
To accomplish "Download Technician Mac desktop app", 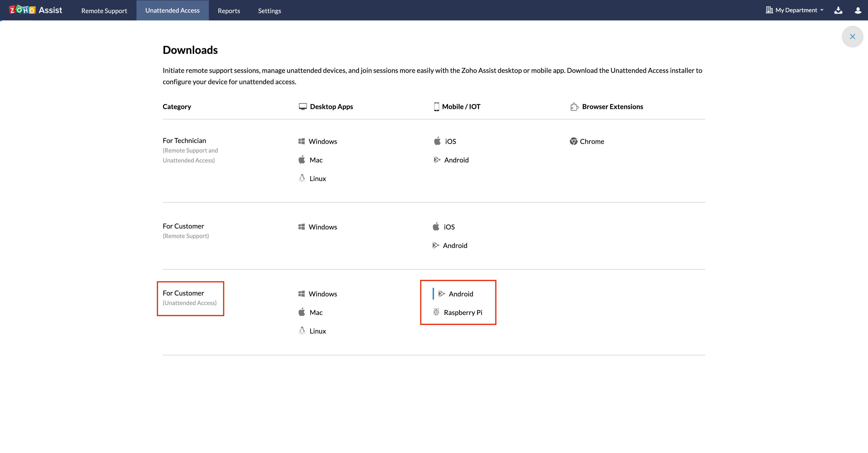I will 316,160.
